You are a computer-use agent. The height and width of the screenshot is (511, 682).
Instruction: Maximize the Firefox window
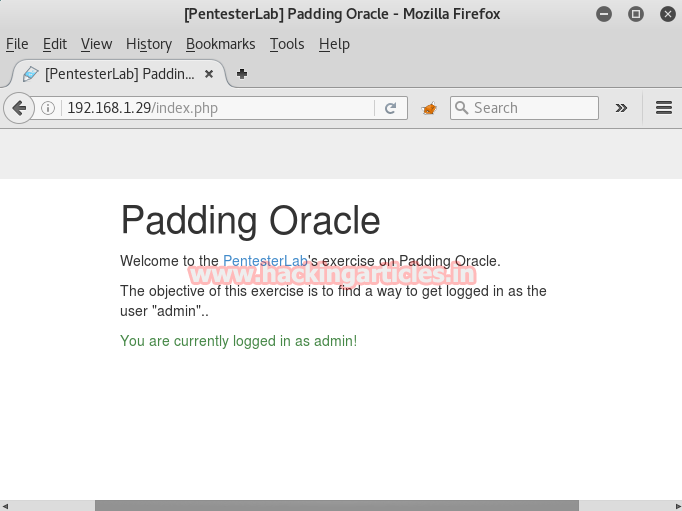(x=635, y=14)
